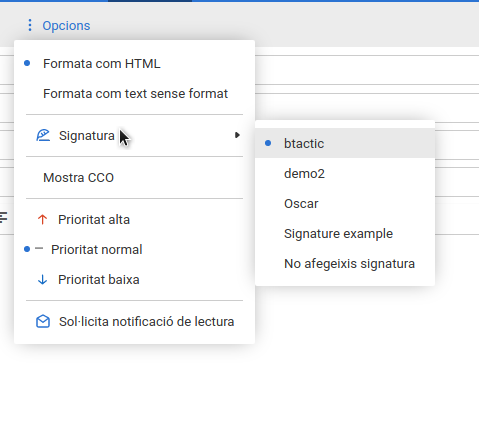Viewport: 479px width, 441px height.
Task: Select btactic signature radio option
Action: [345, 143]
